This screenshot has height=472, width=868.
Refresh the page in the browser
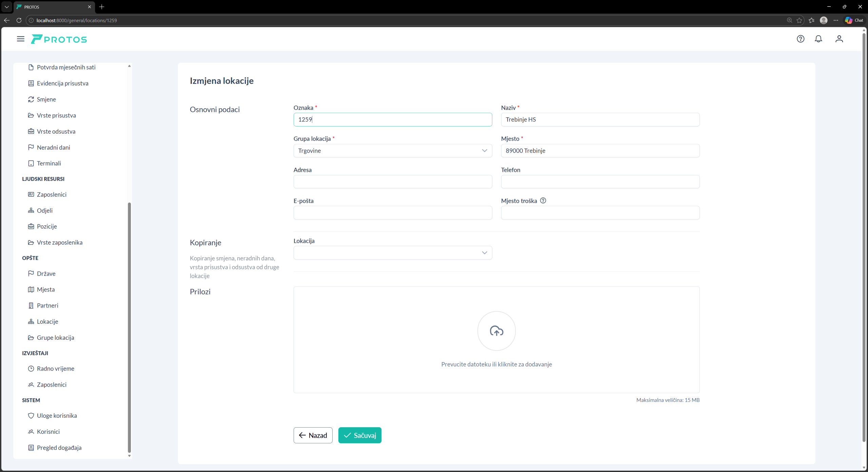point(19,20)
